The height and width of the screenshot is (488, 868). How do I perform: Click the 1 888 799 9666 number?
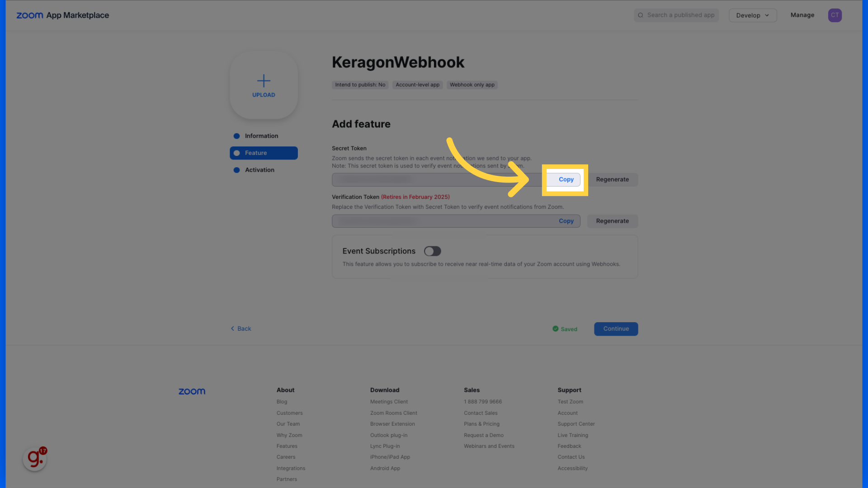pyautogui.click(x=483, y=402)
